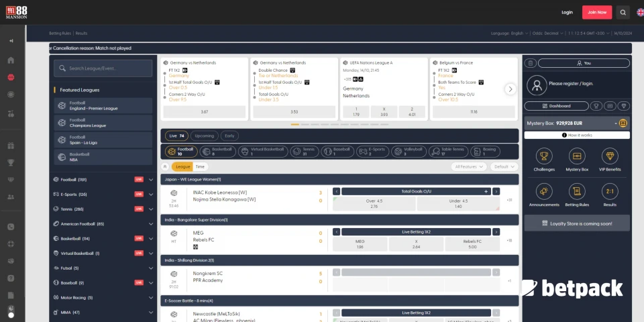This screenshot has width=644, height=322.
Task: Click How it works button
Action: pos(577,135)
